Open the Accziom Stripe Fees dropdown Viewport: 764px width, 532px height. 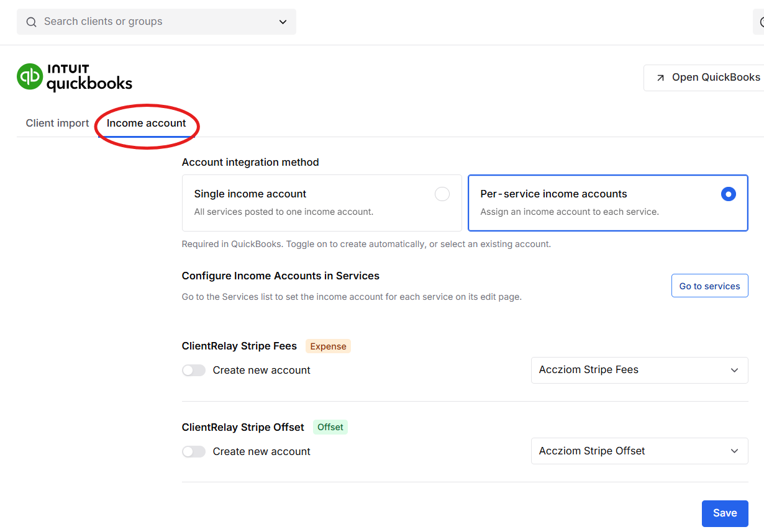click(639, 370)
